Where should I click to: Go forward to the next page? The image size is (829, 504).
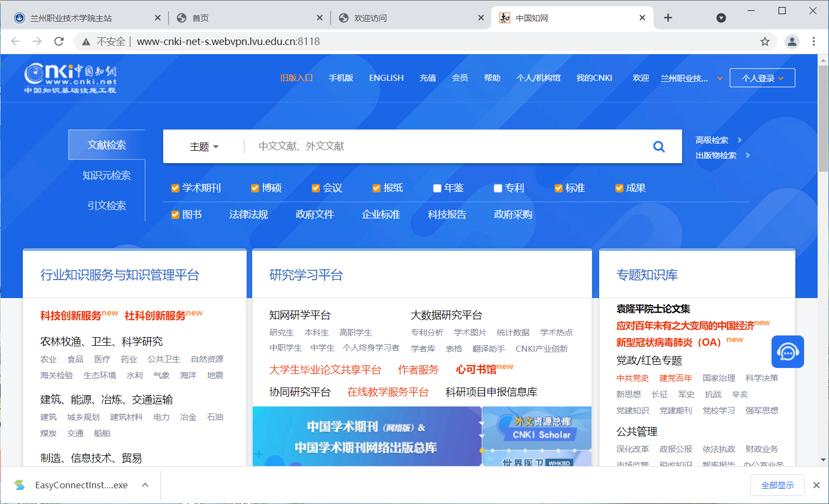(37, 41)
